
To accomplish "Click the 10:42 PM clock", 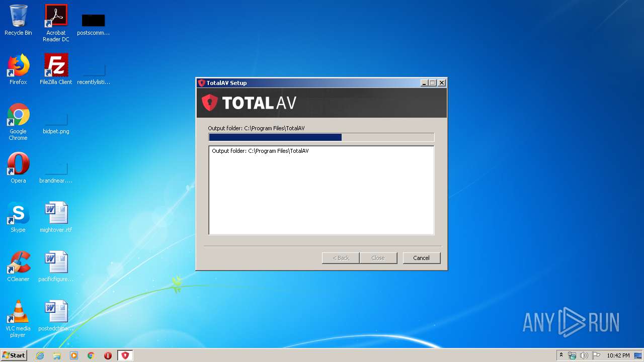I will coord(618,355).
